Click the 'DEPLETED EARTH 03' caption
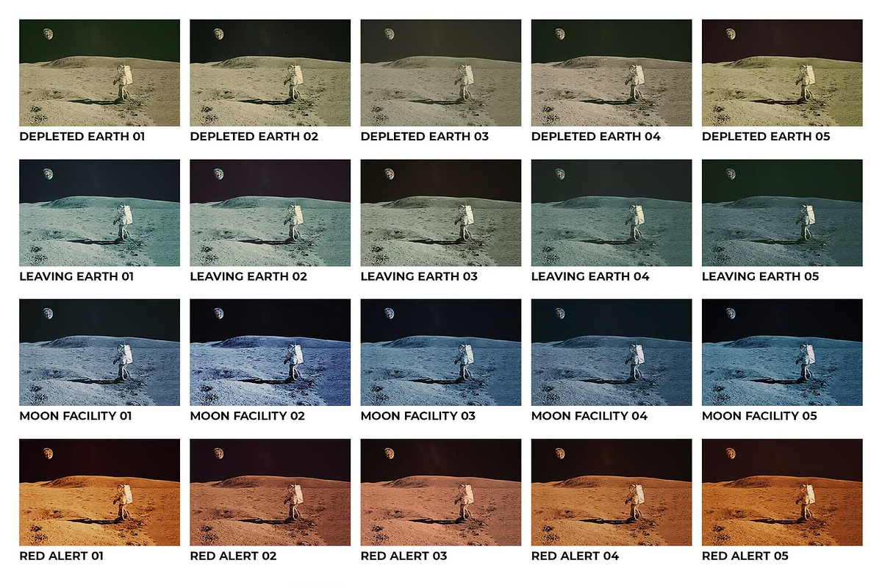This screenshot has width=882, height=588. pos(425,137)
